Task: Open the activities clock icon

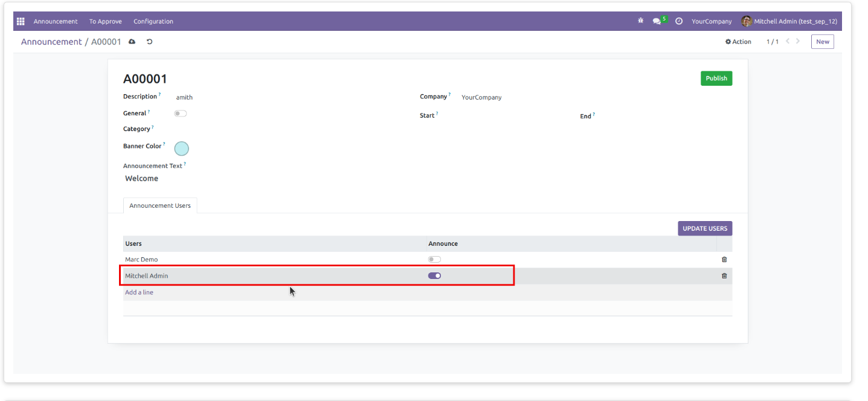Action: coord(679,21)
